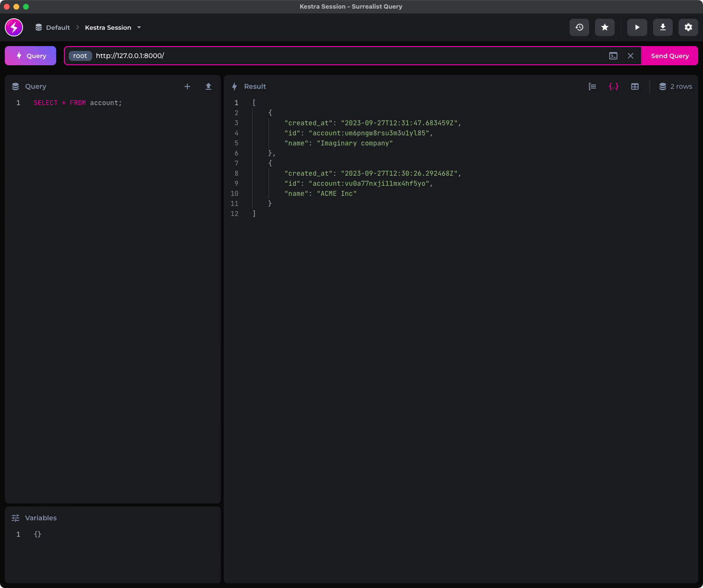Switch result view to combined list mode
This screenshot has width=703, height=588.
(x=592, y=86)
